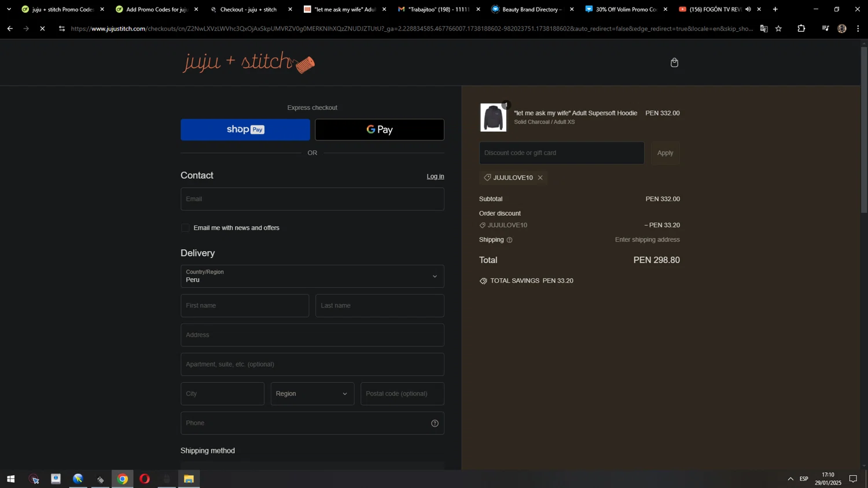Open the notifications center icon

[x=853, y=479]
